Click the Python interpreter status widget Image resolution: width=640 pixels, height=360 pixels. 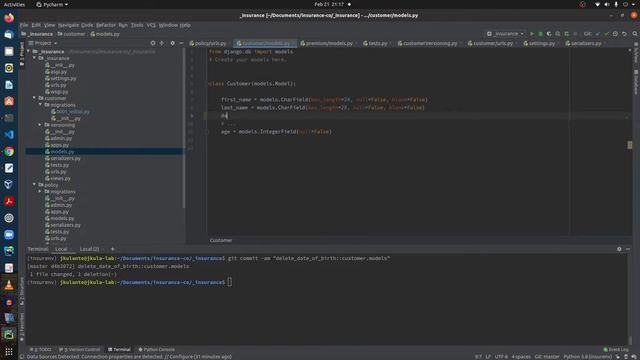tap(589, 357)
